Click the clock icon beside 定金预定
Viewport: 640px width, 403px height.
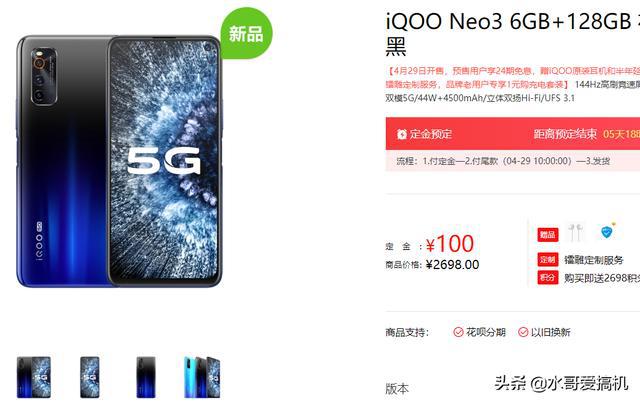(x=402, y=134)
